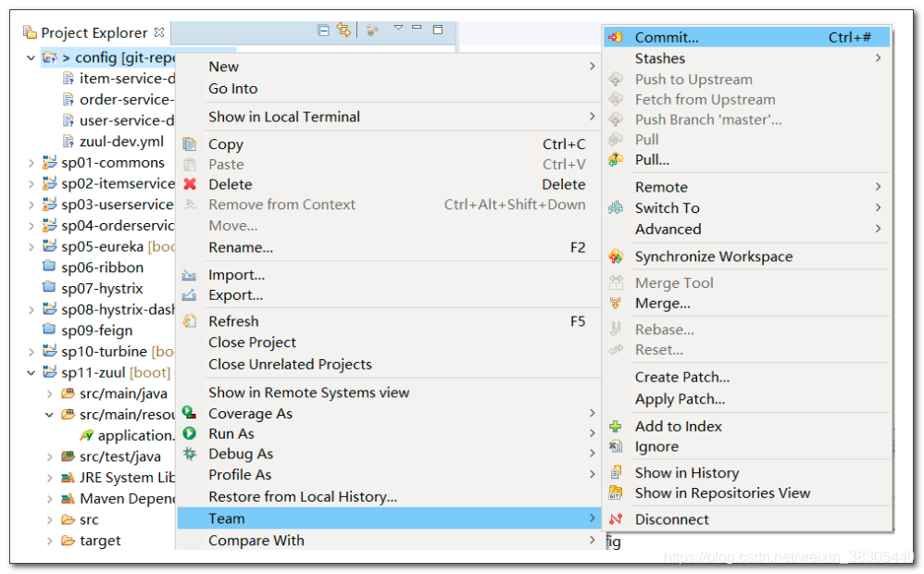The image size is (924, 574).
Task: Open the Project Explorer view menu triangle
Action: [398, 27]
